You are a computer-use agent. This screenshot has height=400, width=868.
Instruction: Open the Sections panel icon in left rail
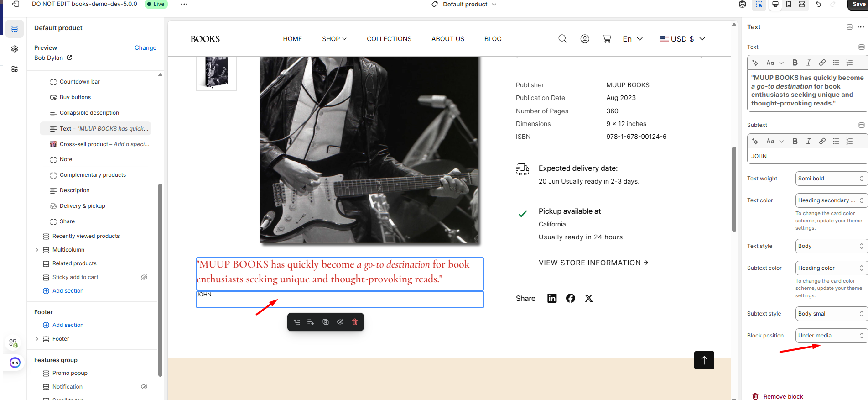15,29
